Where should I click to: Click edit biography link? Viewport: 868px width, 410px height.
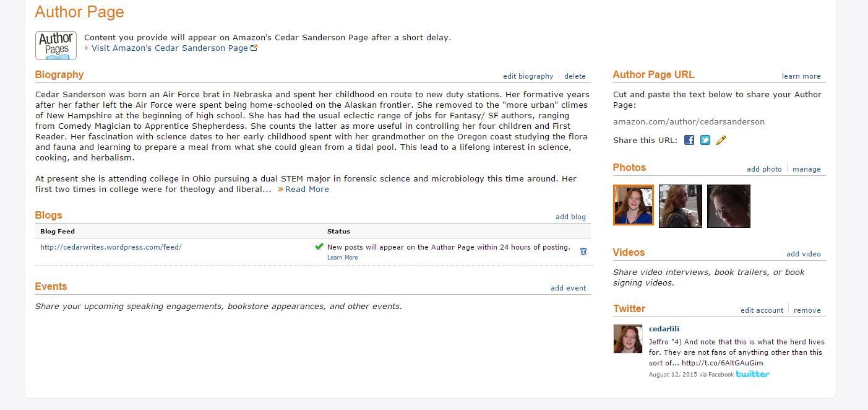pos(528,76)
